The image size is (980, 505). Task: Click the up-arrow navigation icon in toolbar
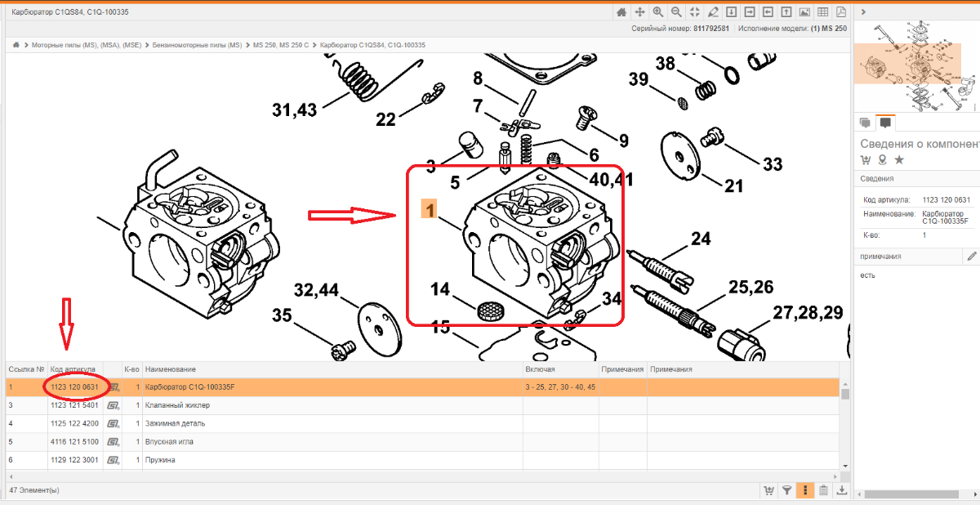pyautogui.click(x=786, y=12)
